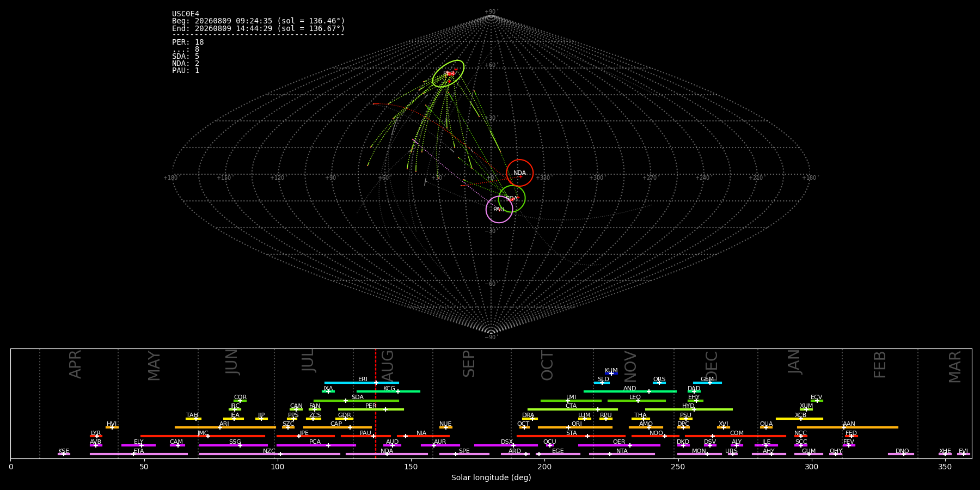Click the green SDA radiant circle
Viewport: 980px width, 490px height.
click(512, 199)
